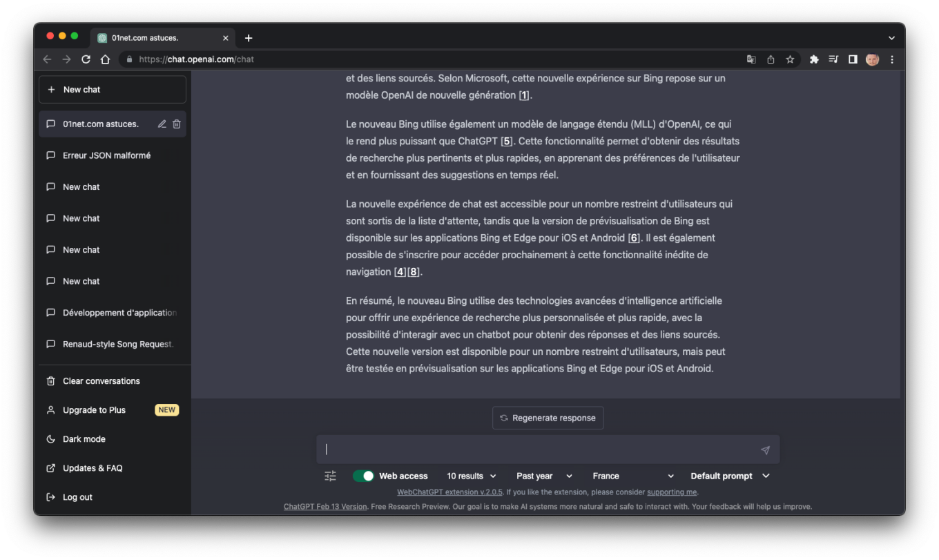Screen dimensions: 939x560
Task: Click Clear conversations
Action: [113, 381]
